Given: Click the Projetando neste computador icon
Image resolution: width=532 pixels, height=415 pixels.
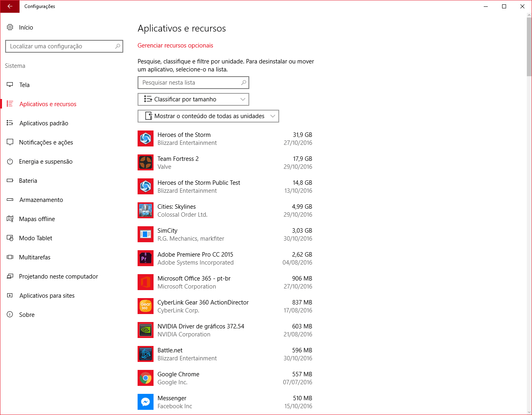Looking at the screenshot, I should [10, 276].
